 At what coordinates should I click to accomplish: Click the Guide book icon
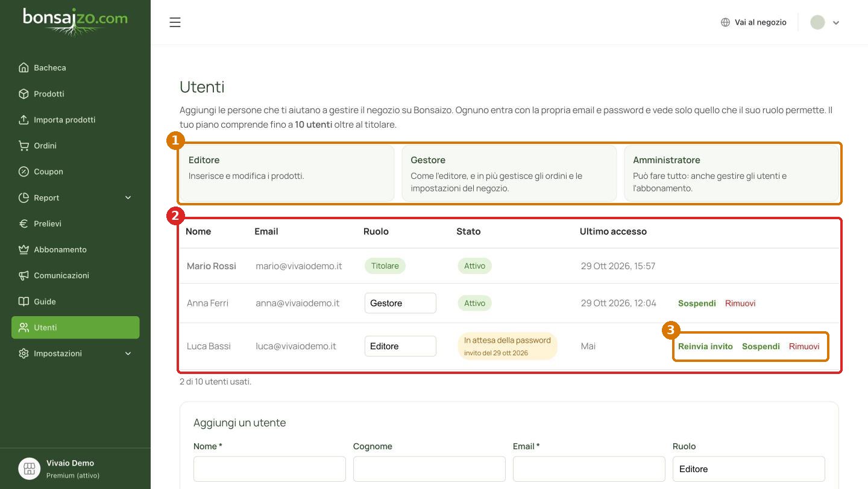(24, 301)
